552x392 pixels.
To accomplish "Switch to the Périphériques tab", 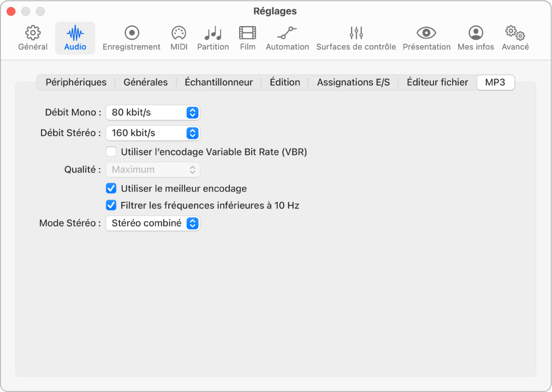I will click(76, 82).
